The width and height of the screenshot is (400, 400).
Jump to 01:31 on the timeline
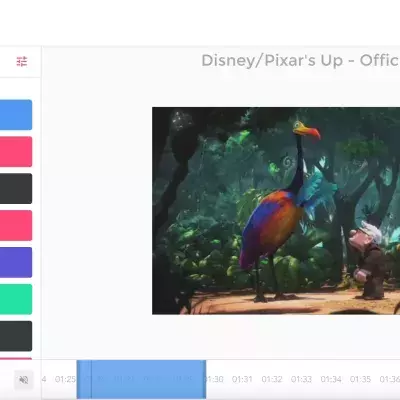pos(242,379)
